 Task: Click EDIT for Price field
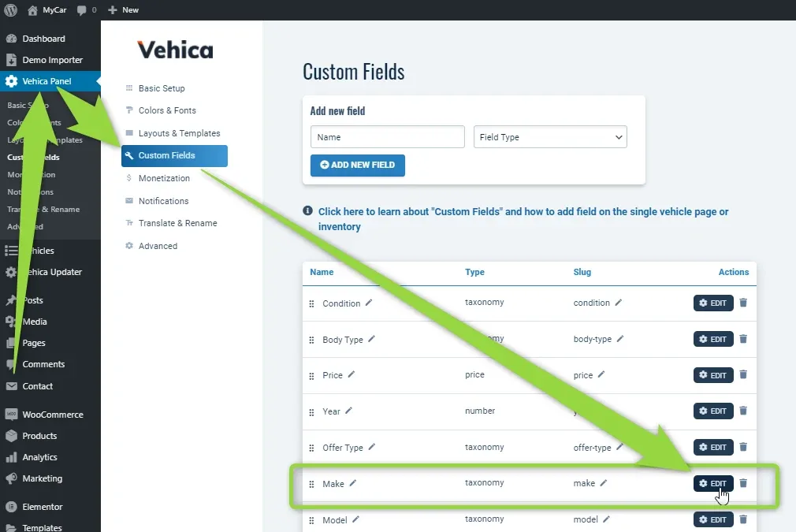point(713,375)
